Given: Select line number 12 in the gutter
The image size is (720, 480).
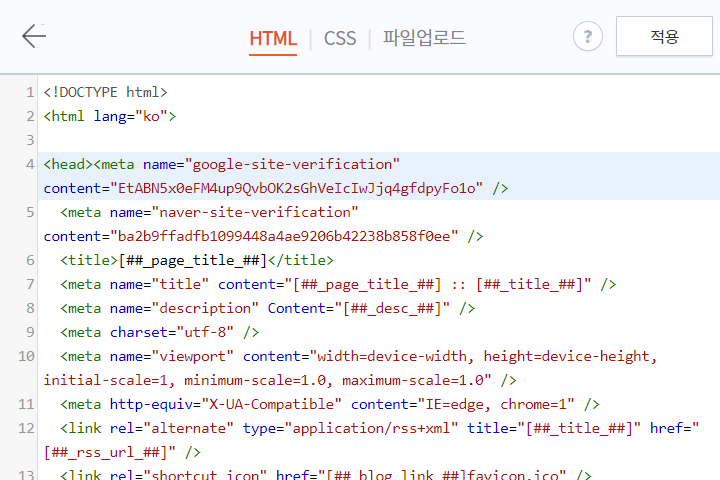Looking at the screenshot, I should click(26, 428).
